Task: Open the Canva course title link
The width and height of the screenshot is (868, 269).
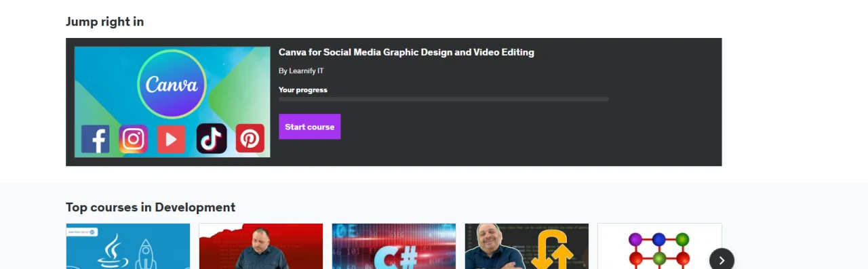Action: coord(406,52)
